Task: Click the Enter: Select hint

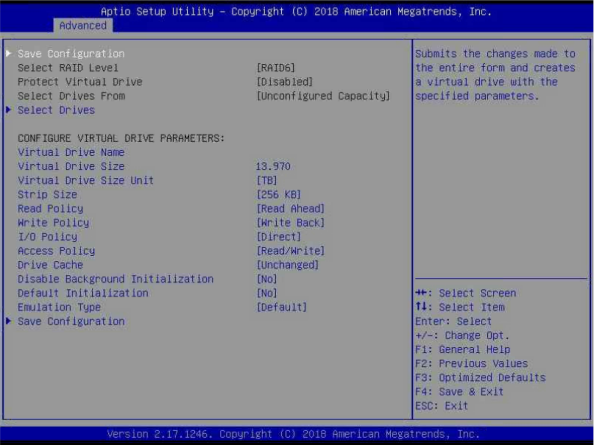Action: pos(453,322)
